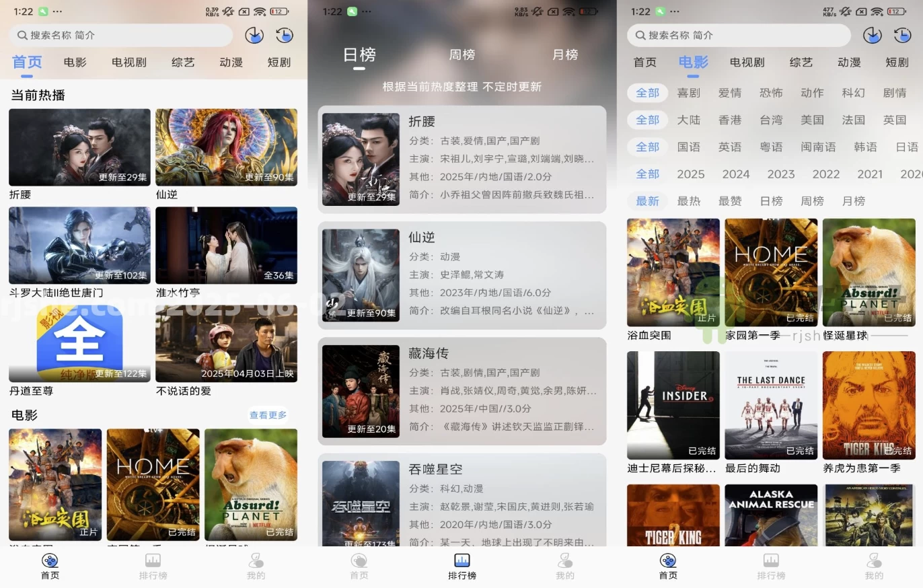
Task: Switch to the 周榜 ranking header tab
Action: pyautogui.click(x=462, y=54)
